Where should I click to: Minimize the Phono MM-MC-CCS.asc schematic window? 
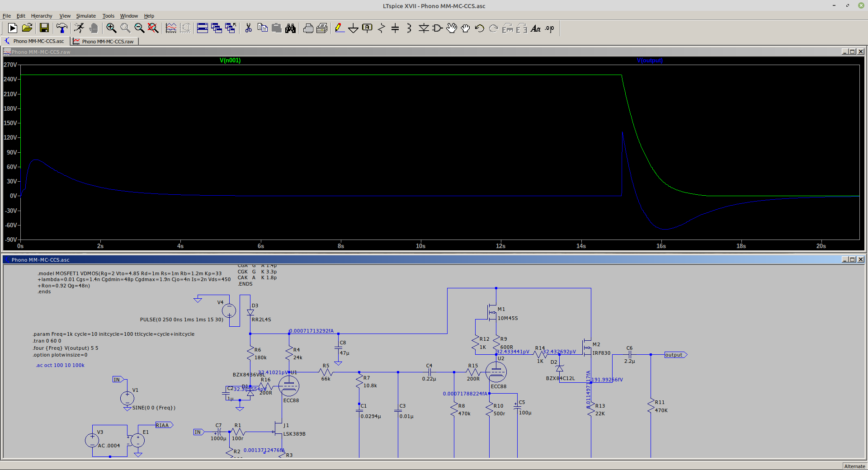pos(844,259)
